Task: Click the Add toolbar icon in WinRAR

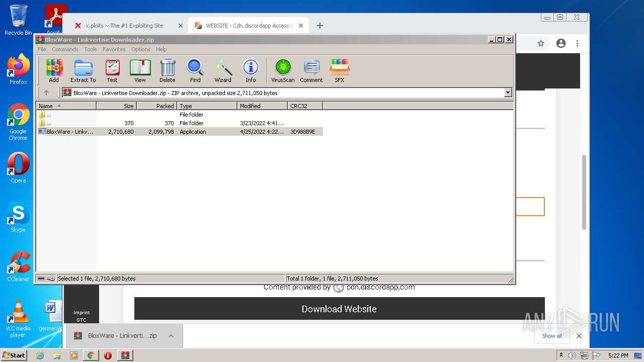Action: tap(54, 70)
